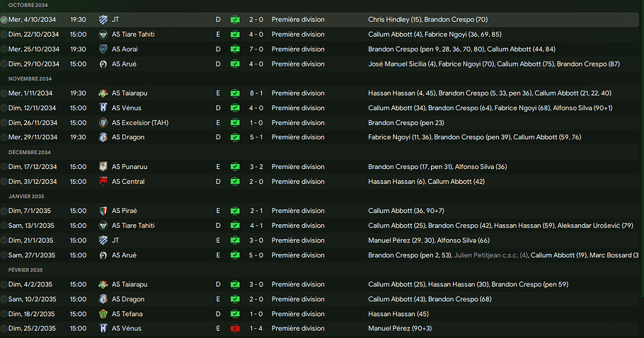This screenshot has height=338, width=644.
Task: Click the JT club badge on 4/10/2034
Action: click(x=103, y=19)
